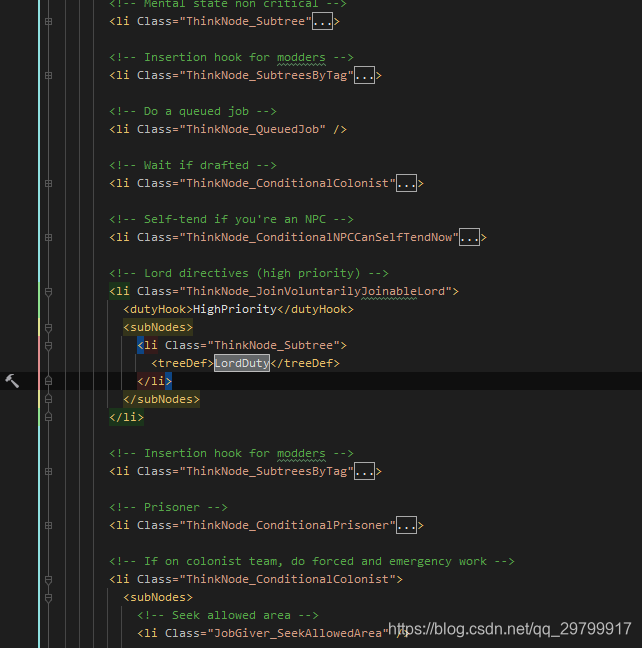This screenshot has height=648, width=642.
Task: Click the "Self-tend if you're an NPC" comment
Action: [x=231, y=219]
